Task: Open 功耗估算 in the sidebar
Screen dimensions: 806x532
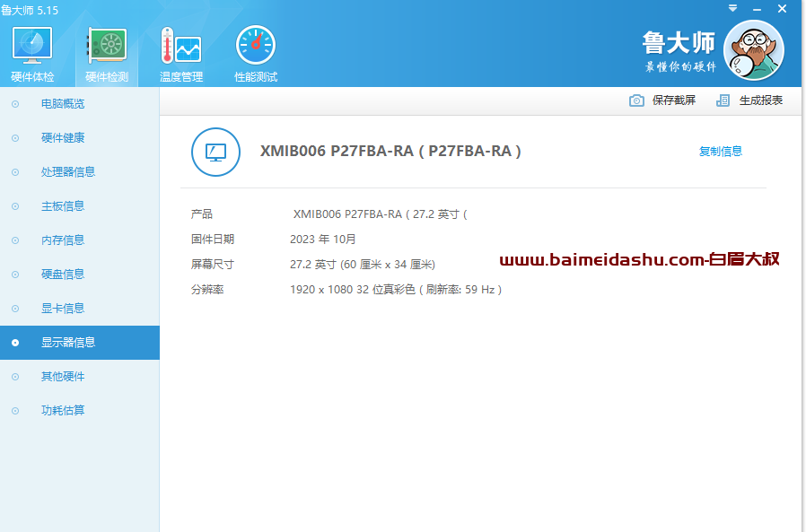Action: pos(80,410)
